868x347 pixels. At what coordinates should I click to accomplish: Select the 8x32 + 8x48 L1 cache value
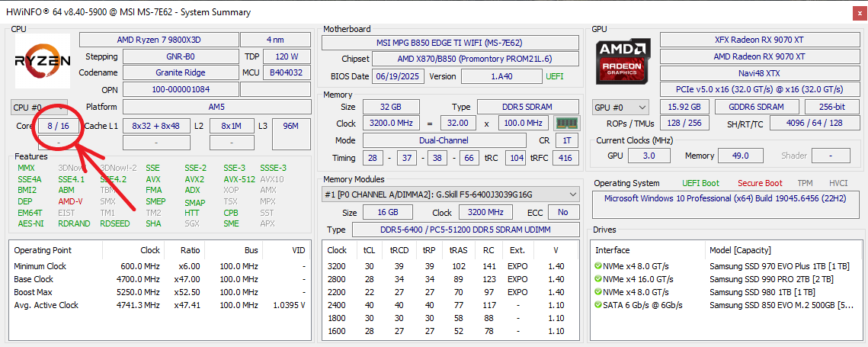coord(155,126)
